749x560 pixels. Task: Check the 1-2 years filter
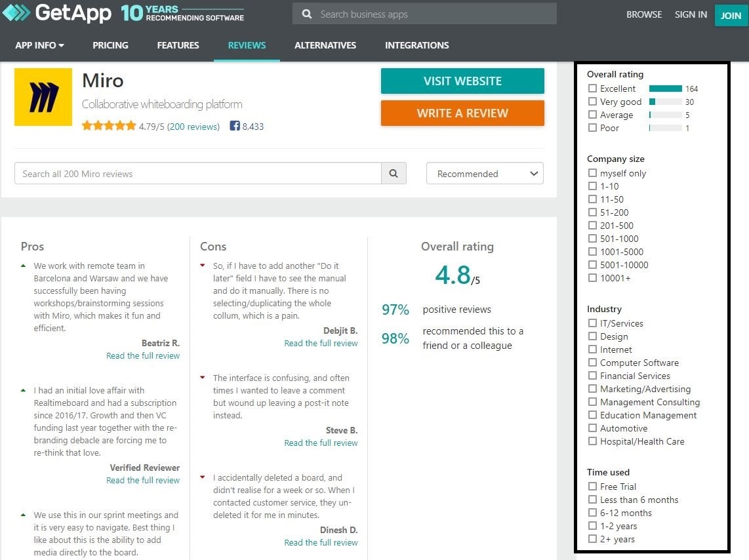tap(592, 526)
